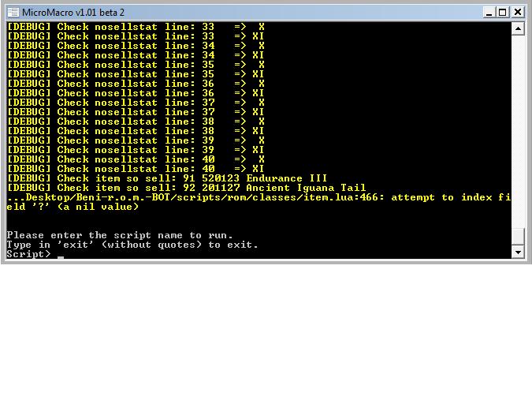Image resolution: width=532 pixels, height=404 pixels.
Task: Click nosellstat line 34 entry ending XI
Action: [x=136, y=55]
